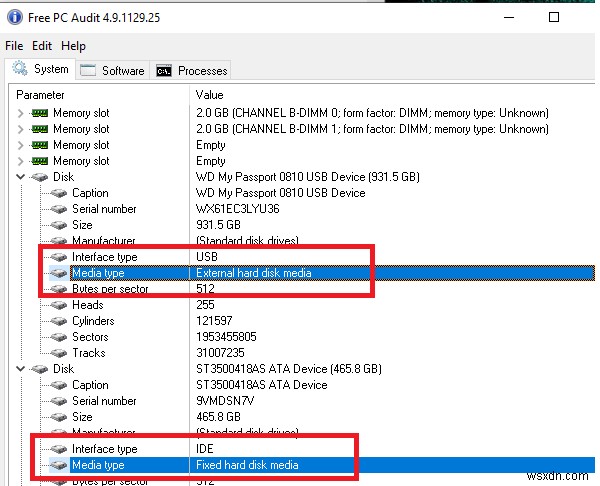Click value '121597'

[214, 321]
